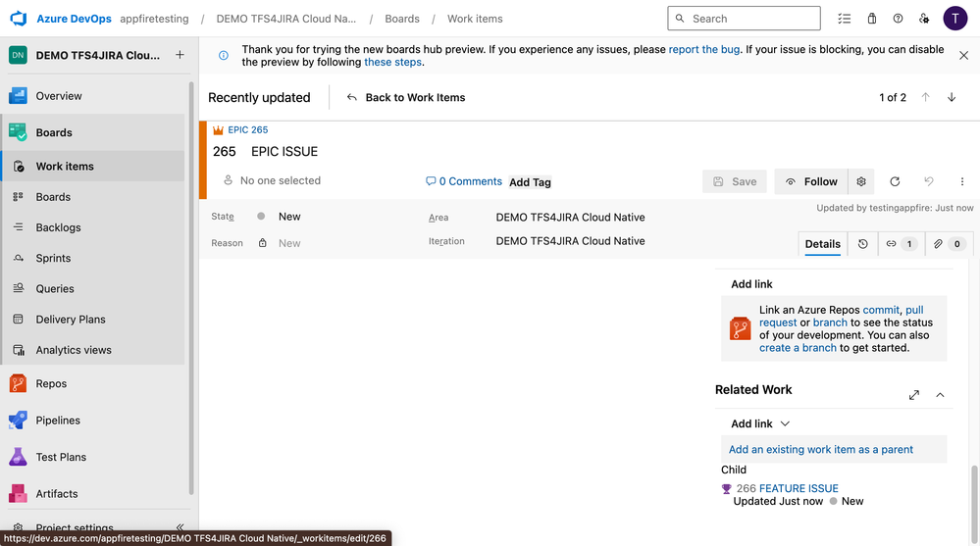Open the Help question mark icon
980x546 pixels.
[x=898, y=19]
